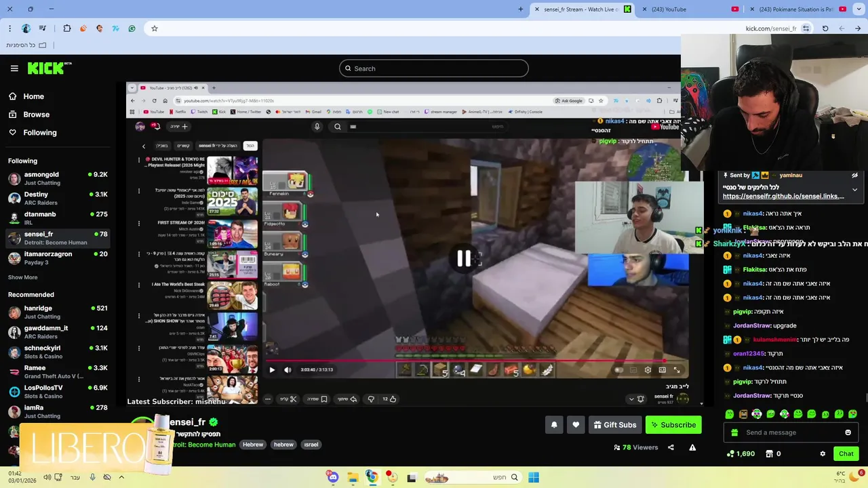The image size is (868, 488).
Task: Open hanridge recommended channel
Action: [58, 312]
